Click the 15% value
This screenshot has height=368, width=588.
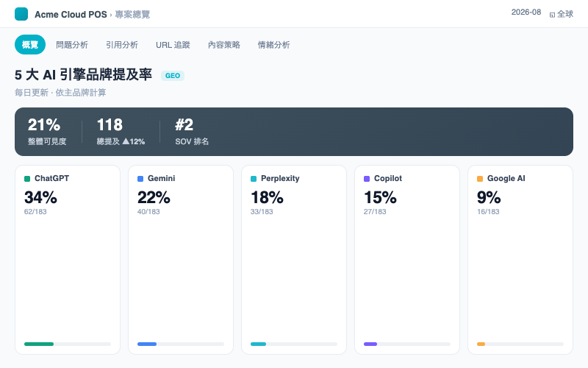(380, 197)
